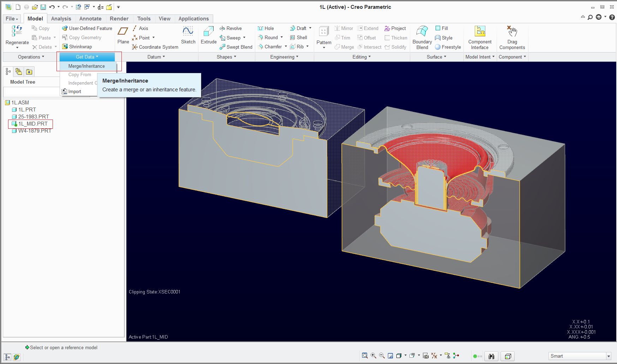Click Save icon in quick access toolbar
This screenshot has width=617, height=364.
(x=43, y=7)
